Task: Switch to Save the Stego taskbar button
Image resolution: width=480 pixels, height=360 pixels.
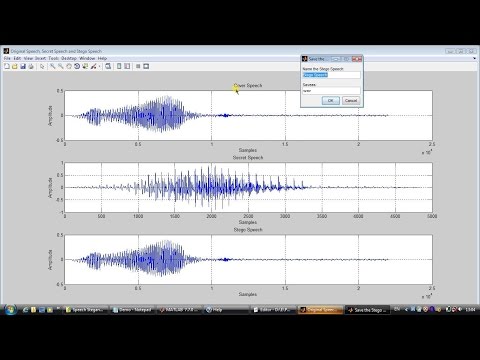Action: [x=367, y=310]
